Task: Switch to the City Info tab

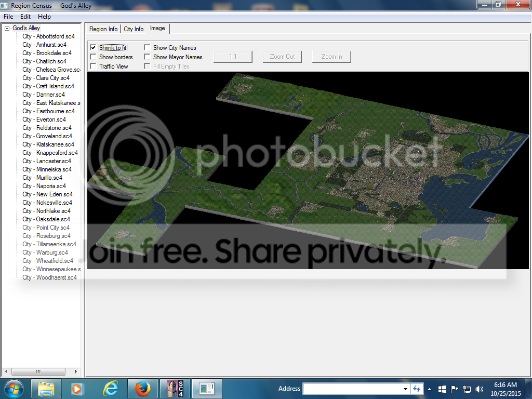Action: pyautogui.click(x=134, y=29)
